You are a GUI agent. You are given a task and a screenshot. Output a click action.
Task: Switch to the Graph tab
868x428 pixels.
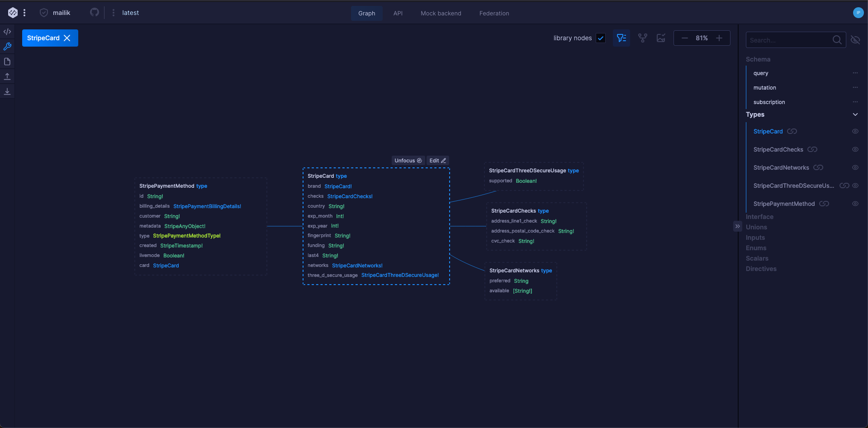(x=367, y=13)
